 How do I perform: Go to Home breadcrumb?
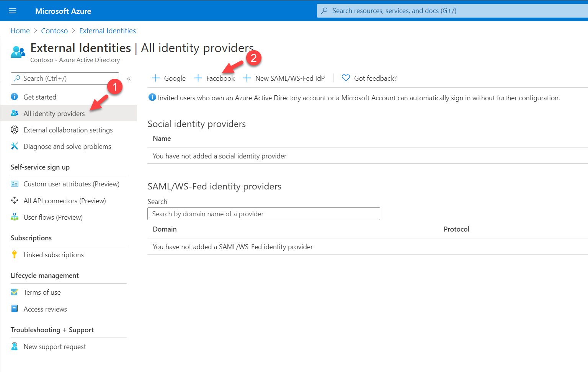(20, 31)
